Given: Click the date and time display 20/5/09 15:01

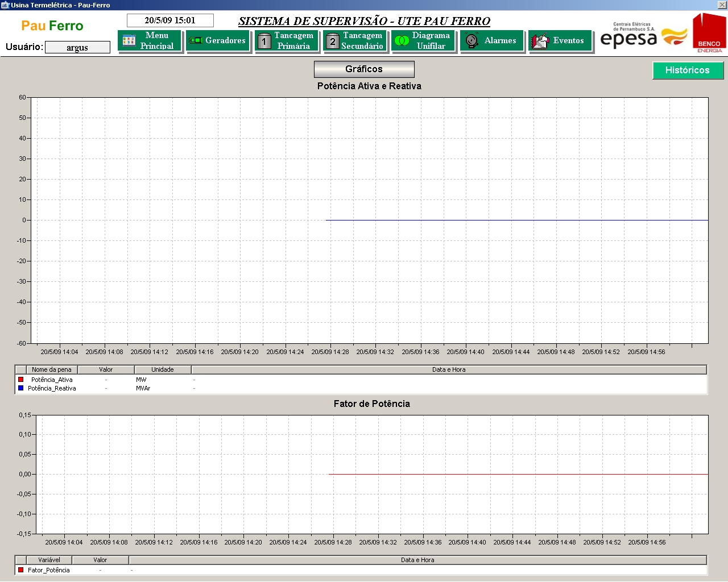Looking at the screenshot, I should click(170, 20).
